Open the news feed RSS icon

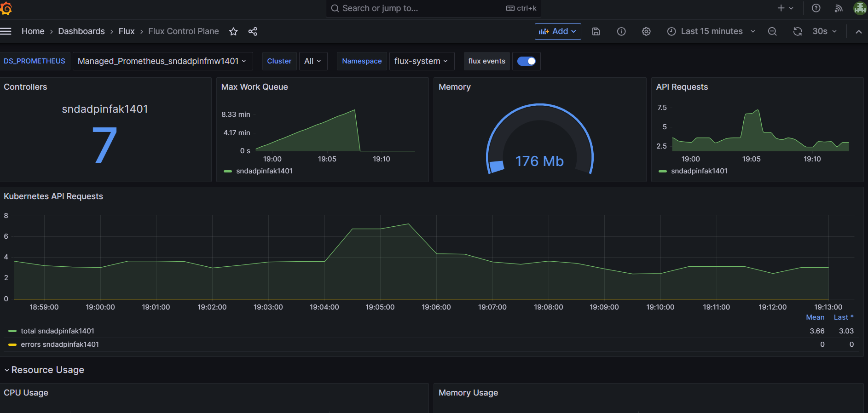pyautogui.click(x=839, y=8)
